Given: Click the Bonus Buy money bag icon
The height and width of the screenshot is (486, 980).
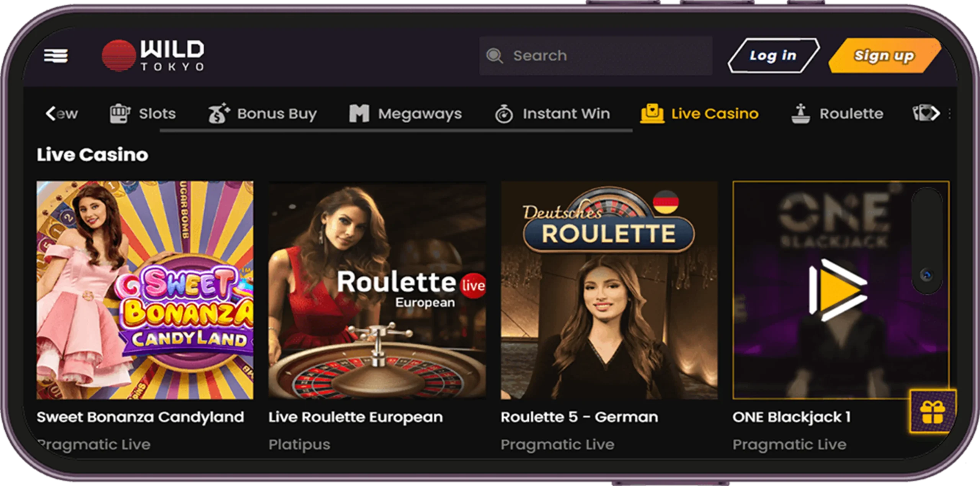Looking at the screenshot, I should coord(219,113).
